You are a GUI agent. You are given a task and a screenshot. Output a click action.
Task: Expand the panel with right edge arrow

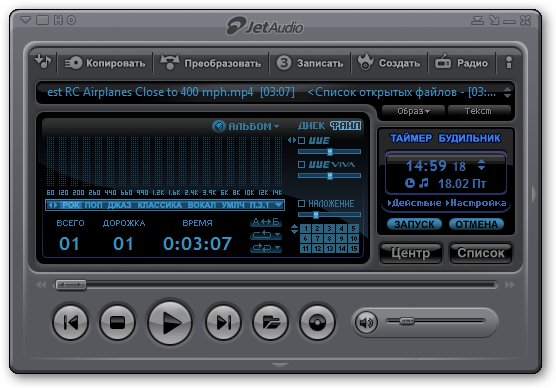click(534, 194)
